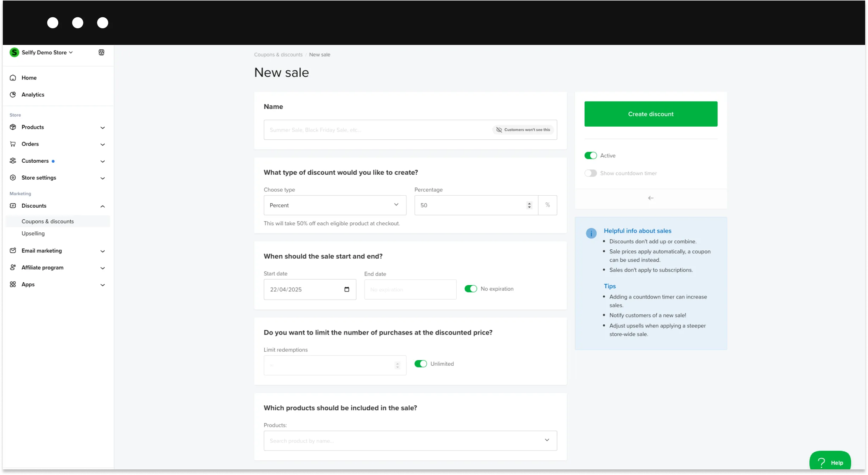Open the store switcher grid icon
The image size is (868, 475).
tap(101, 52)
